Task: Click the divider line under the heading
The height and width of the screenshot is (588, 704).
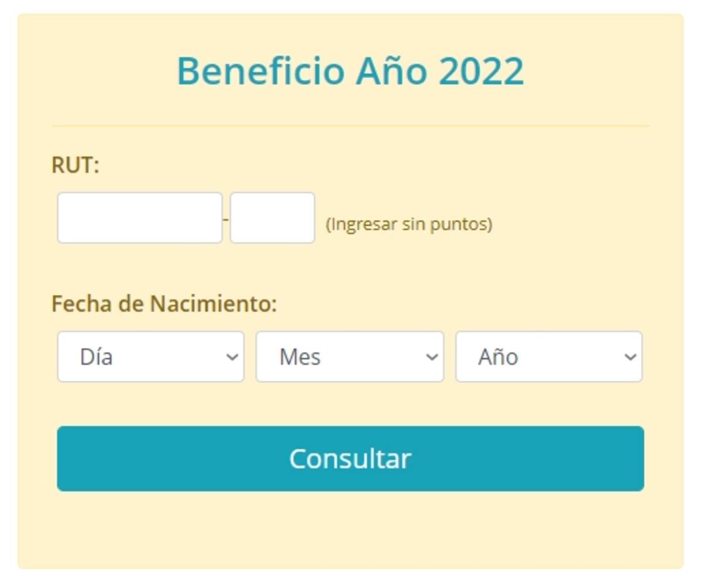Action: [350, 125]
